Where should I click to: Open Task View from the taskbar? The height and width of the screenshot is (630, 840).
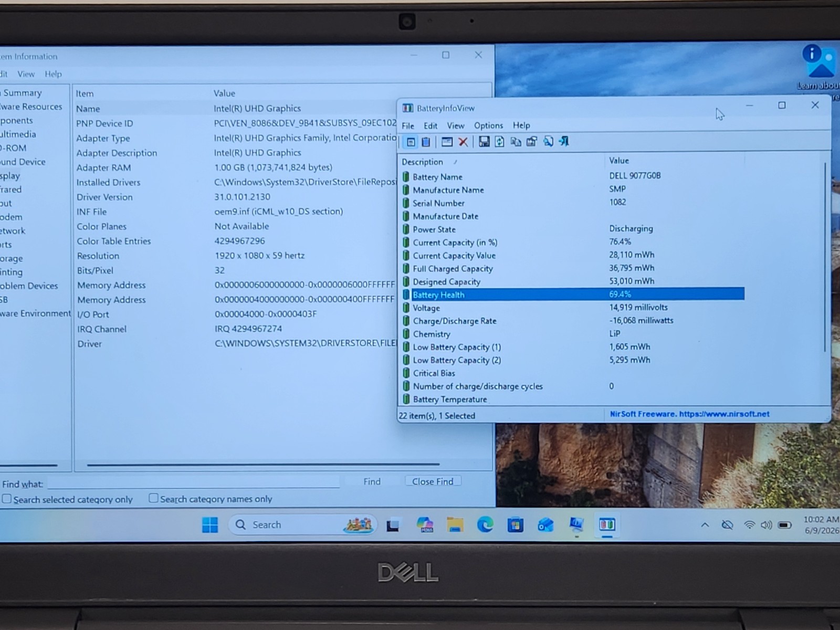tap(393, 525)
